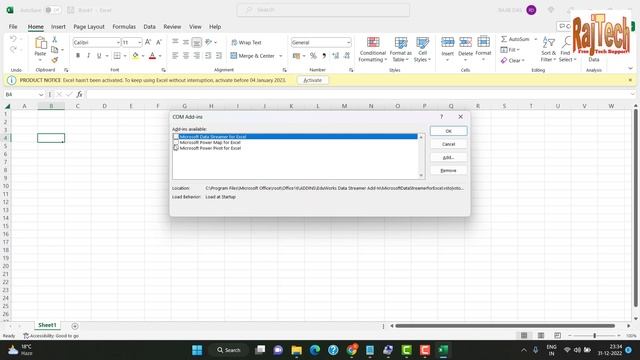The image size is (640, 360).
Task: Expand the Merge & Center dropdown arrow
Action: click(281, 56)
